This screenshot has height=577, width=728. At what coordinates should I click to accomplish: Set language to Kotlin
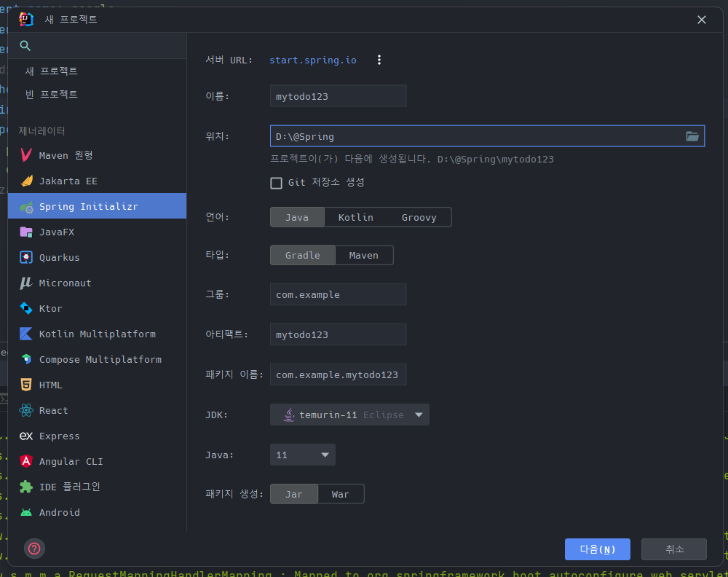click(x=356, y=217)
